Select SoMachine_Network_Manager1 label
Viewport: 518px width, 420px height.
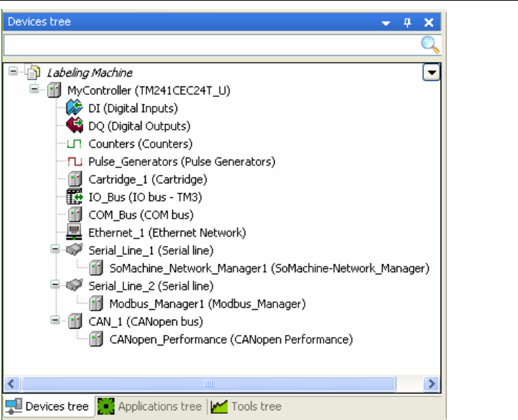coord(269,269)
